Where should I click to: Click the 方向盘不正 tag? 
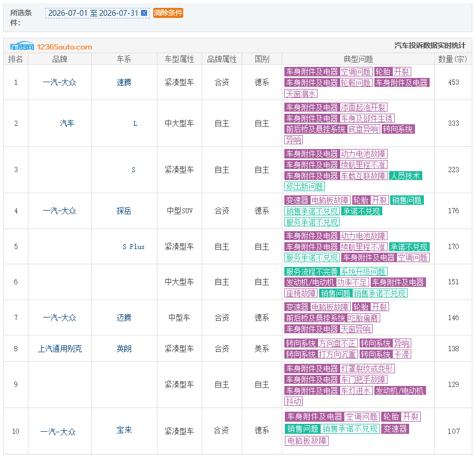[x=338, y=343]
